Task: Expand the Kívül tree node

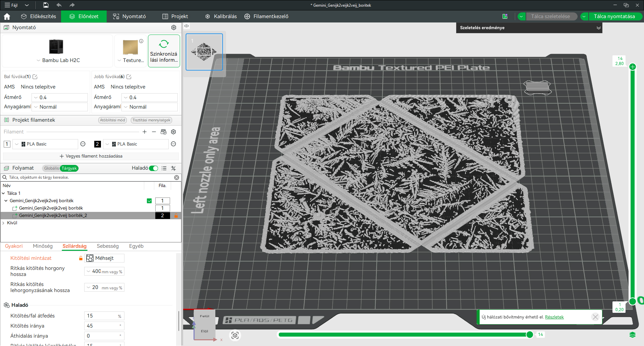Action: click(x=3, y=223)
